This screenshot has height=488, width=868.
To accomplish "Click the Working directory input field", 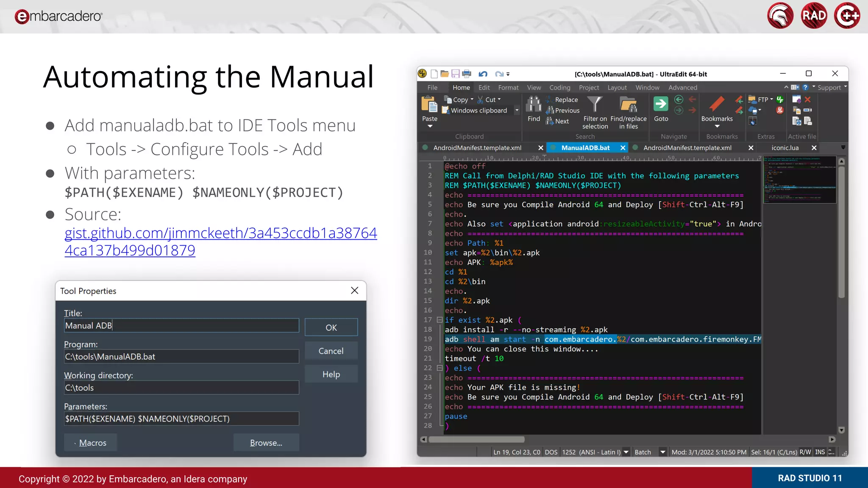I will (x=181, y=388).
